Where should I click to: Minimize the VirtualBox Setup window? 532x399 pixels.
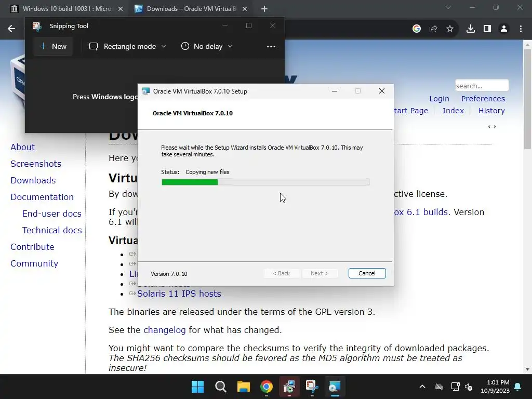tap(335, 91)
